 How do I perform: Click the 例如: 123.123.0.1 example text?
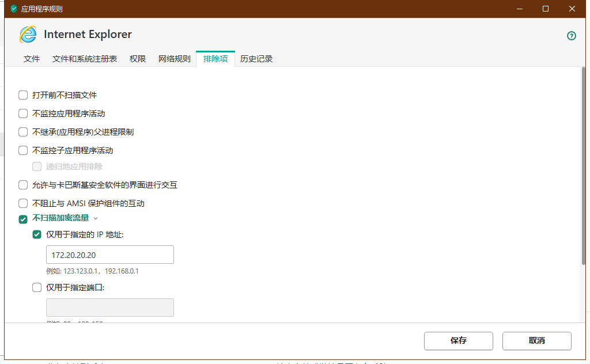(x=92, y=271)
